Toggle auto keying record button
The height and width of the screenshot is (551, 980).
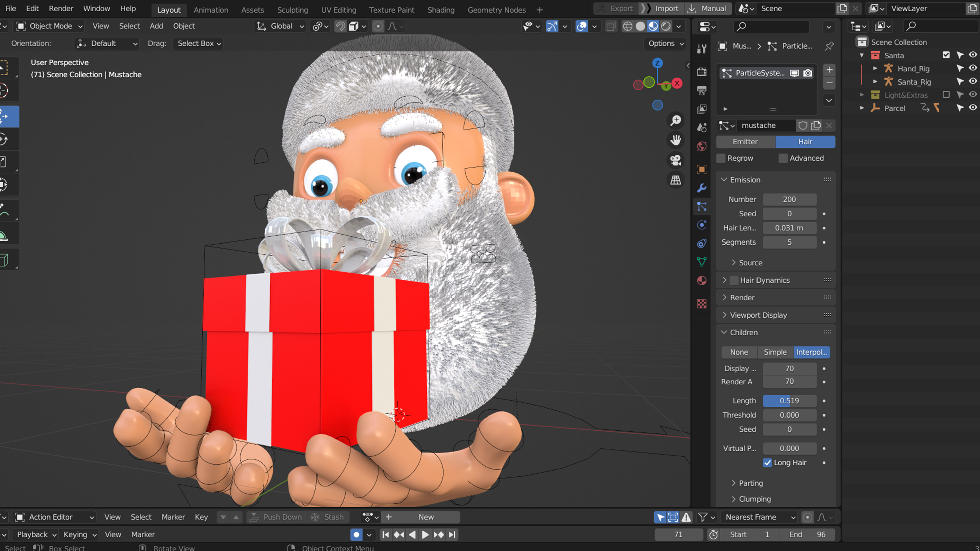[356, 535]
